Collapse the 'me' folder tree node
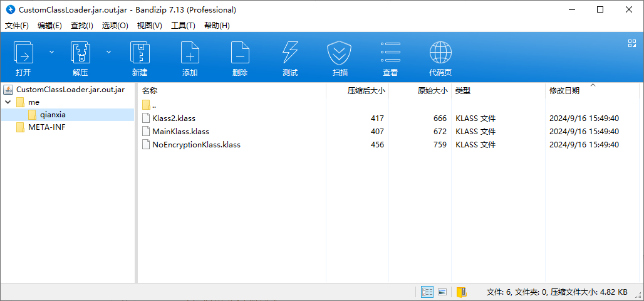 point(8,102)
